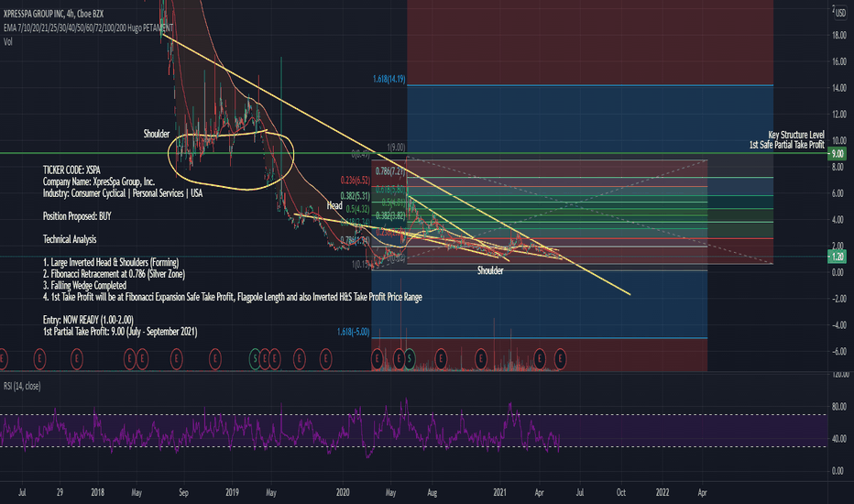
Task: Click the 18.00 price axis label
Action: [838, 35]
